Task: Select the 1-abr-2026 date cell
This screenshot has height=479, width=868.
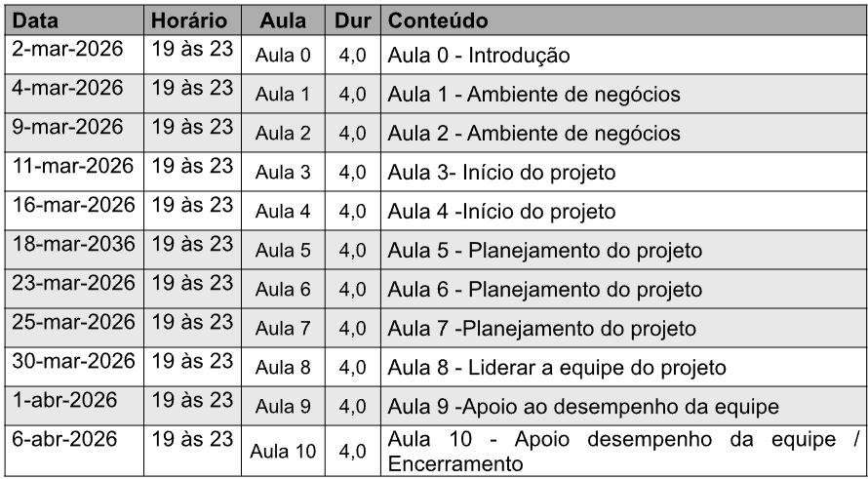Action: point(64,400)
